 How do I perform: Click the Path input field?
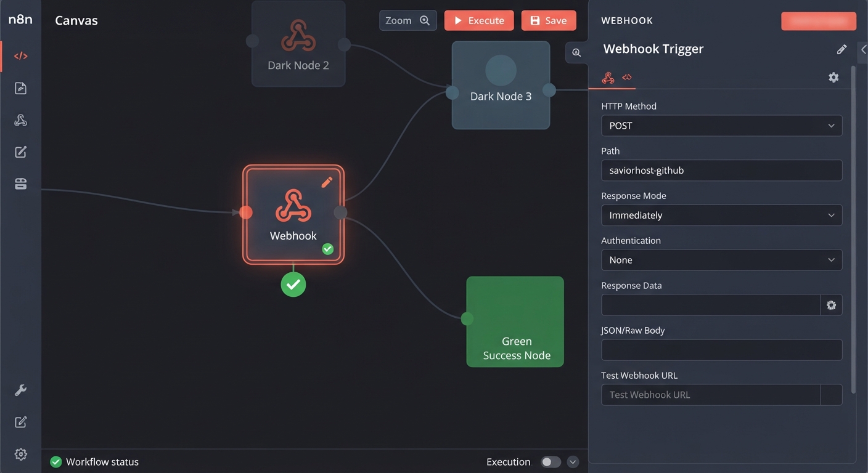(x=722, y=171)
